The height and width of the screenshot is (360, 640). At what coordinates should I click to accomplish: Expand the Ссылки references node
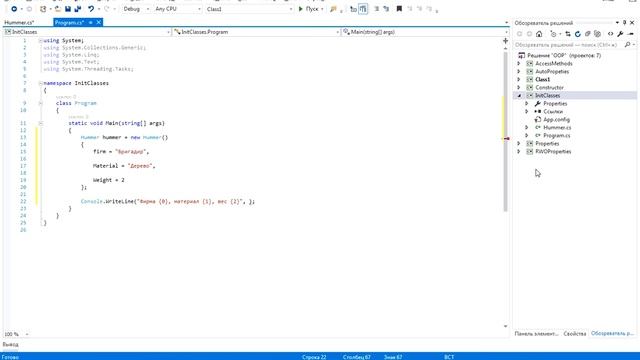coord(527,111)
